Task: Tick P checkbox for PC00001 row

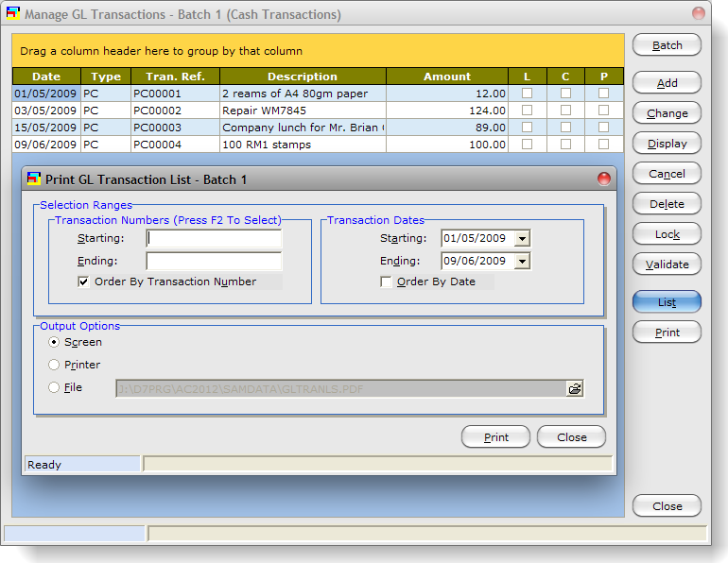Action: click(x=603, y=94)
